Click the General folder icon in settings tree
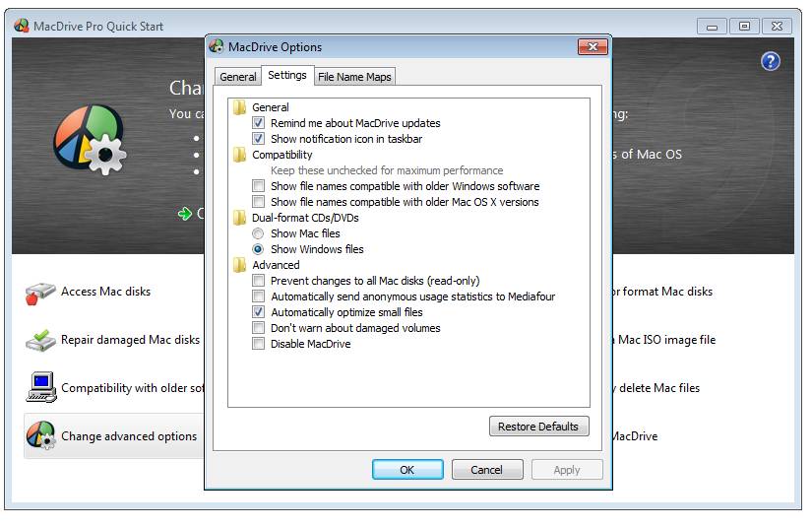The height and width of the screenshot is (527, 812). tap(239, 107)
